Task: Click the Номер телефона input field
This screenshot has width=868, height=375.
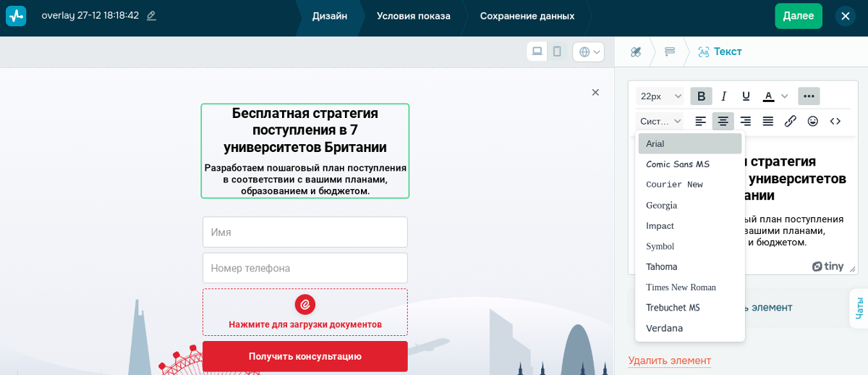Action: pyautogui.click(x=305, y=268)
